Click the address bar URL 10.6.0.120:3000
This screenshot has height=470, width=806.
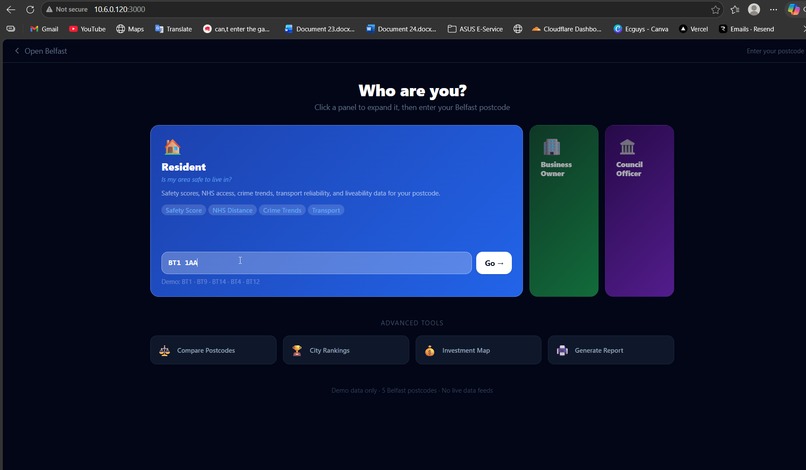tap(119, 9)
